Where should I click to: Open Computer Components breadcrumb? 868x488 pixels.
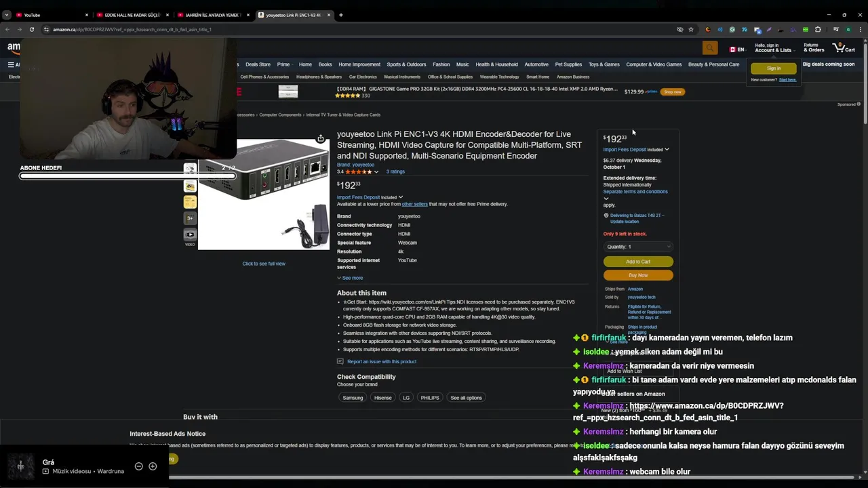coord(280,115)
